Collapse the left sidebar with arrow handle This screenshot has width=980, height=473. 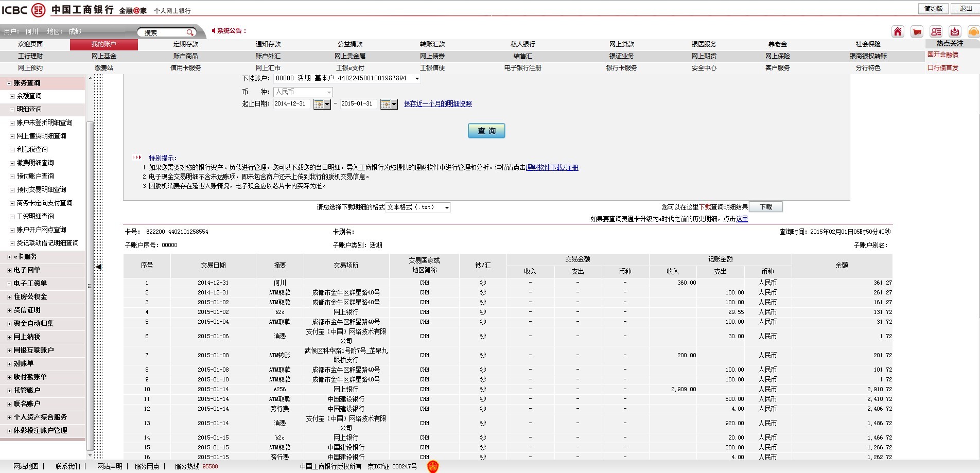click(98, 267)
